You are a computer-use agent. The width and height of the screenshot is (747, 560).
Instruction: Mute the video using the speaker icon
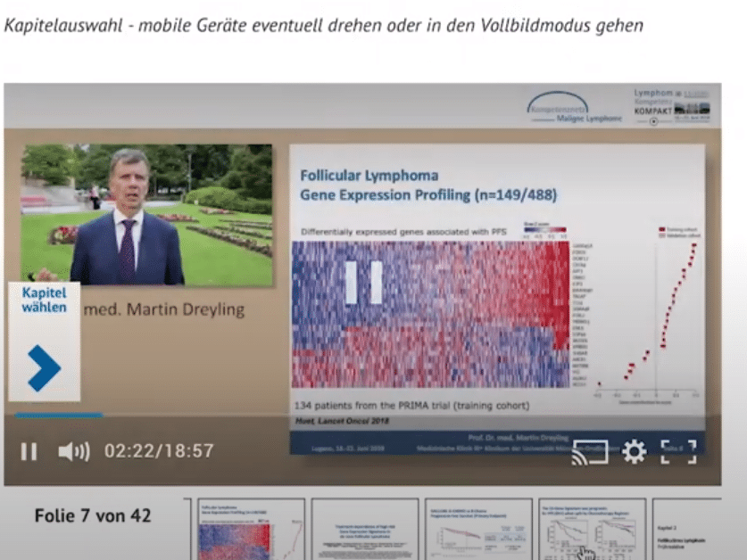tap(74, 451)
